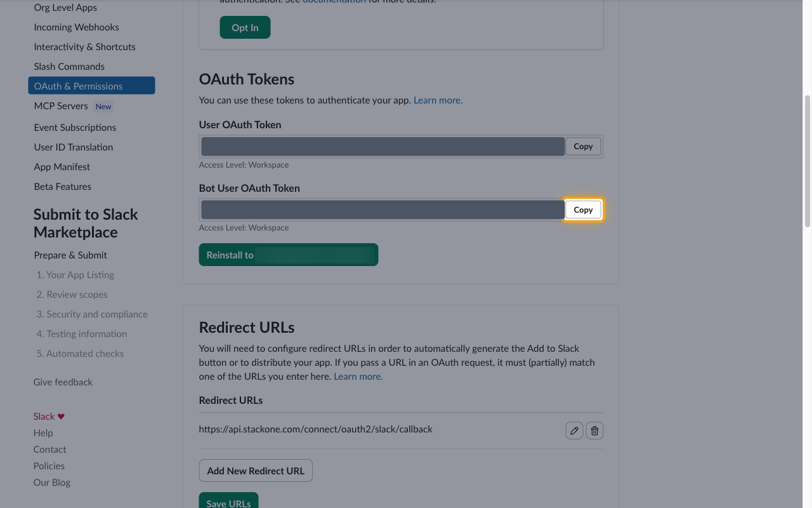Click the stackone callback redirect URL text
The width and height of the screenshot is (812, 508).
coord(315,429)
